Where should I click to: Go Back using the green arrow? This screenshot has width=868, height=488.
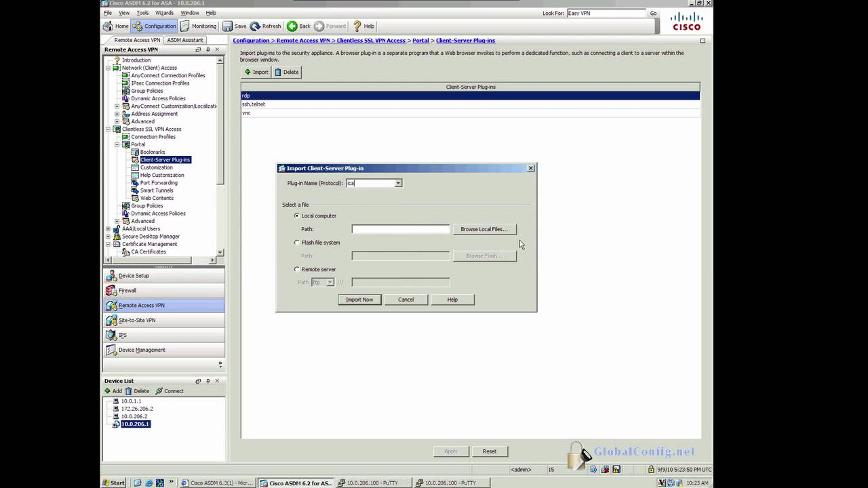(x=298, y=26)
